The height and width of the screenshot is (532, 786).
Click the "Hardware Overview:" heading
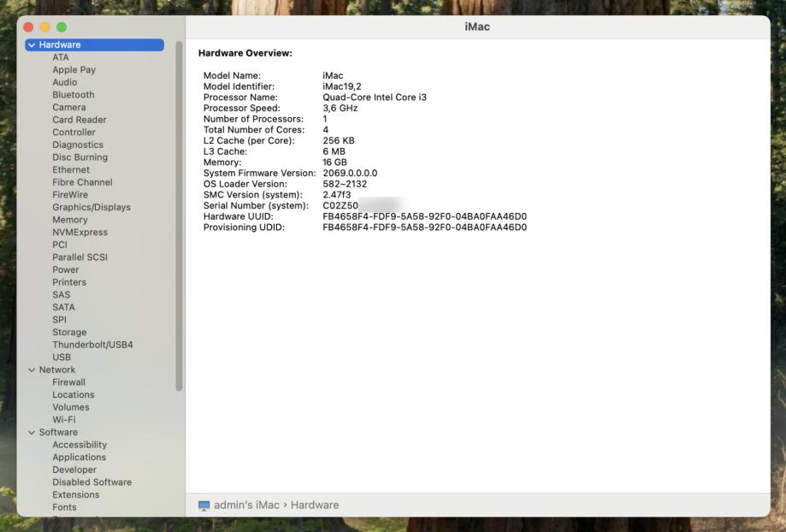(x=245, y=53)
